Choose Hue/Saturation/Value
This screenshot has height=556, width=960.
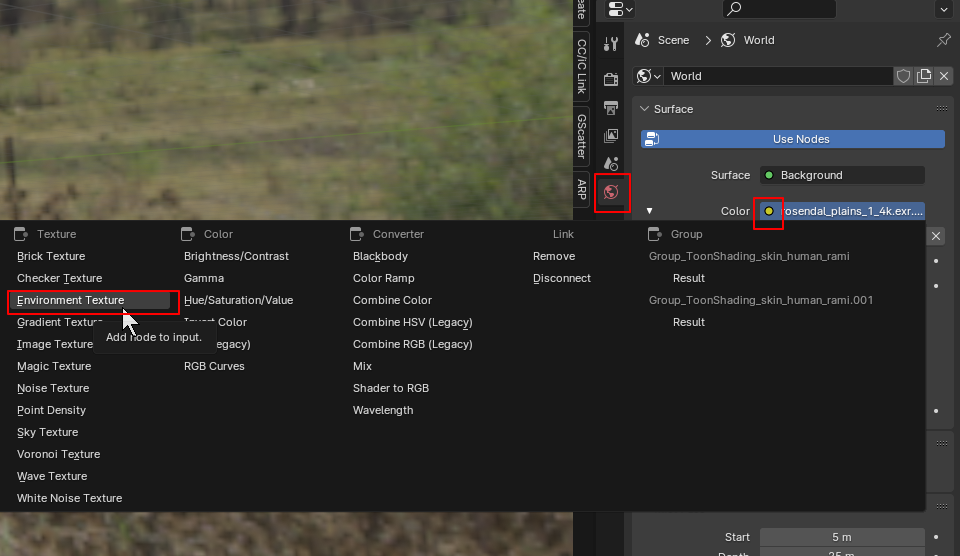click(x=238, y=300)
